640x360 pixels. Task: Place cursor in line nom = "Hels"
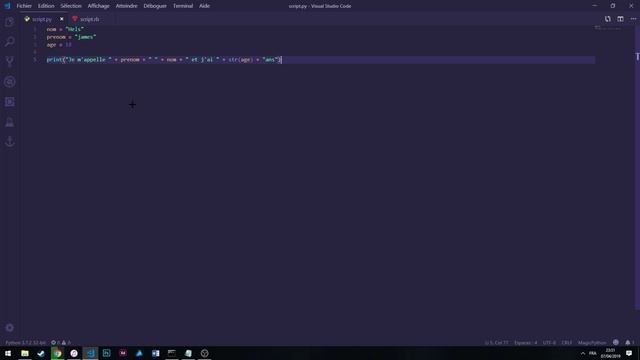click(65, 29)
